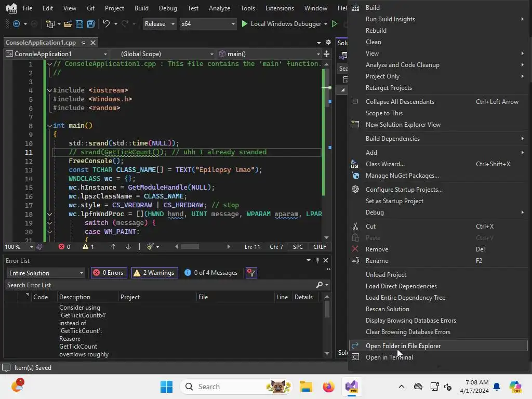Toggle the 0 Errors filter
Viewport: 532px width, 399px height.
(109, 273)
